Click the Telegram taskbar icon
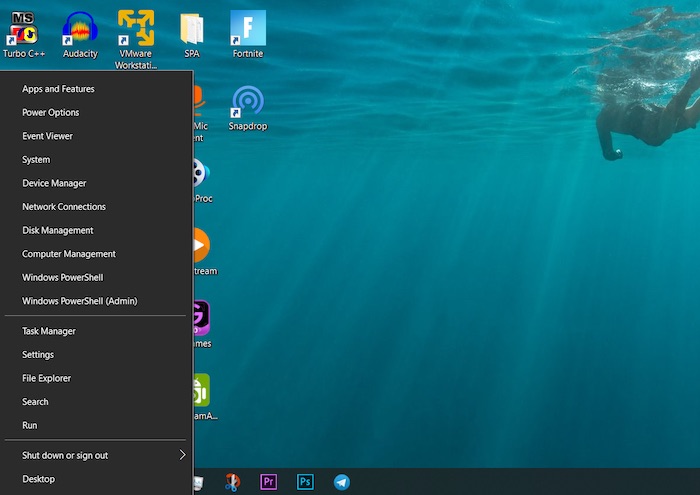700x495 pixels. (x=342, y=482)
